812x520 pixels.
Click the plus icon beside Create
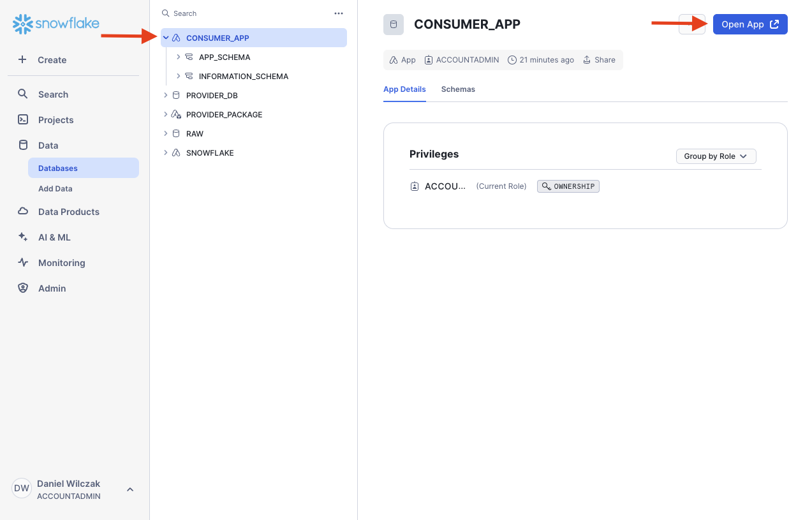[22, 59]
